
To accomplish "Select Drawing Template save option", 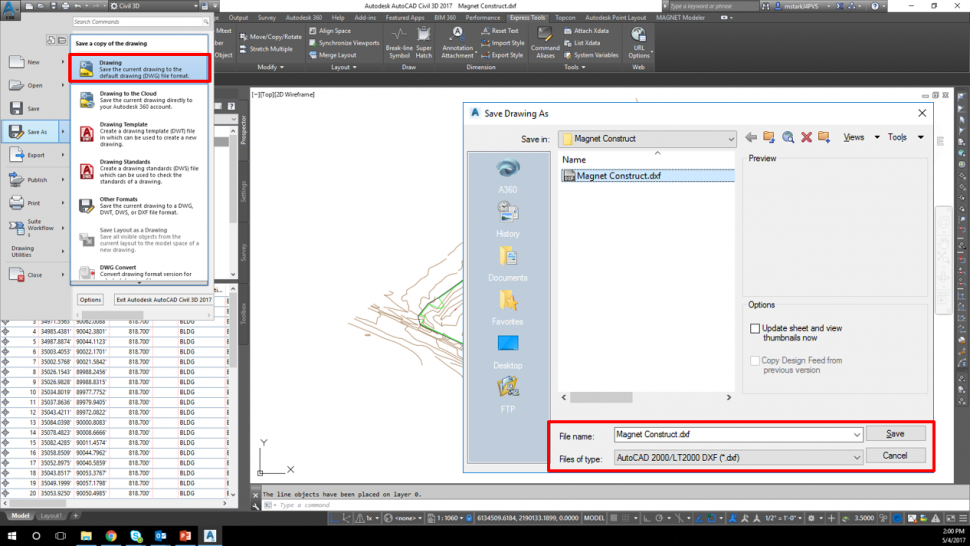I will tap(140, 134).
